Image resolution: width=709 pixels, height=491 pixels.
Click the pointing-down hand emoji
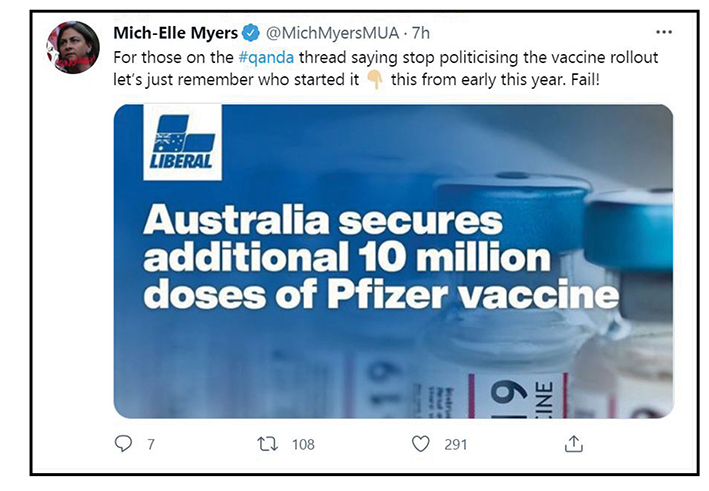tap(376, 81)
